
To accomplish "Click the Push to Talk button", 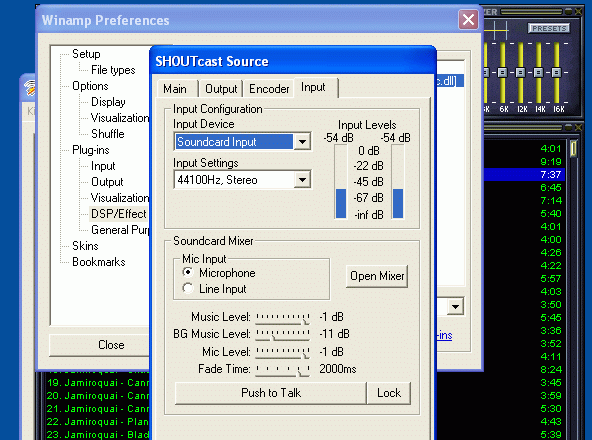I will [271, 393].
